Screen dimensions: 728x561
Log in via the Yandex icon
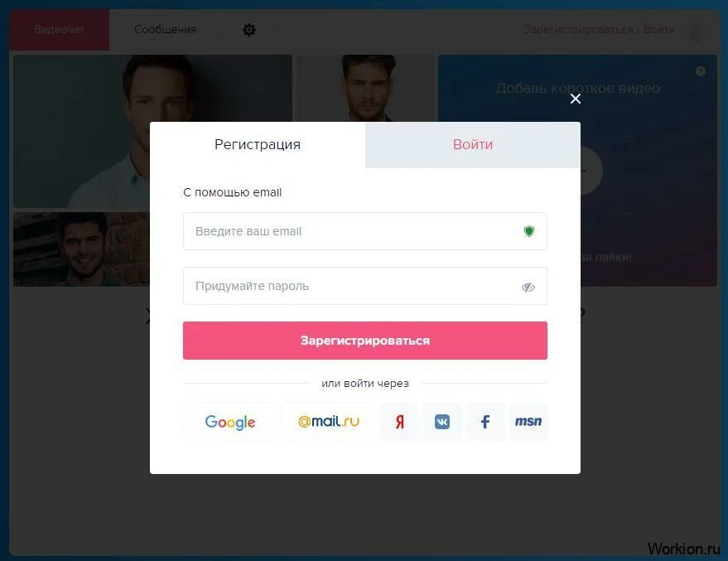pyautogui.click(x=399, y=422)
